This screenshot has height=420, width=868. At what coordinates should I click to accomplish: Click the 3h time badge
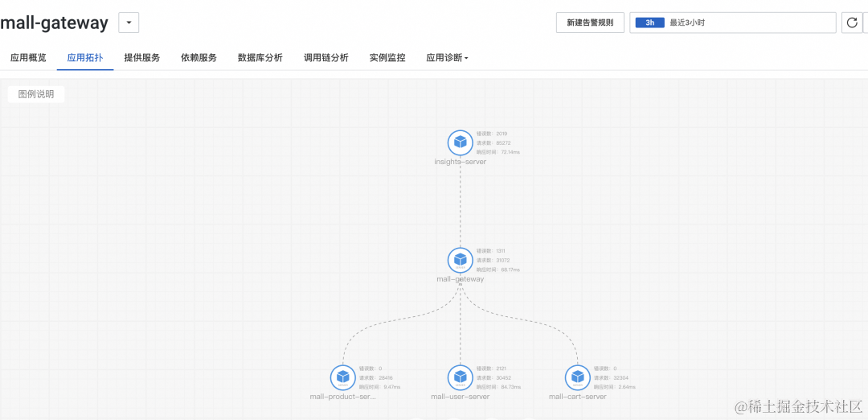coord(650,23)
